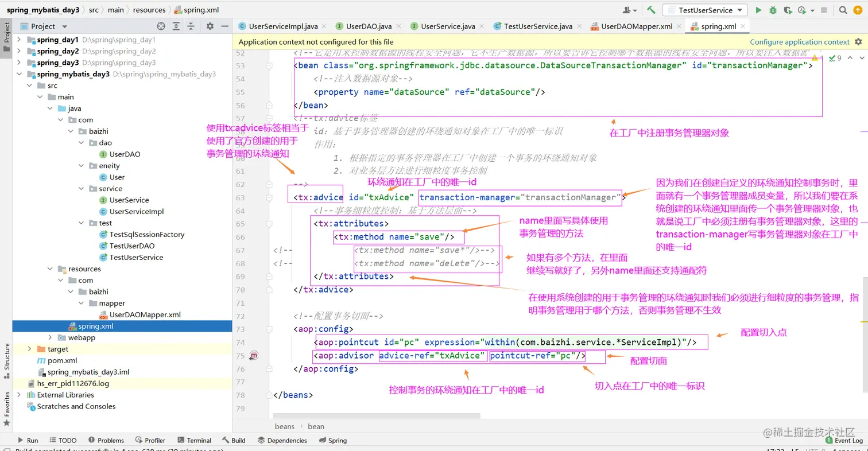This screenshot has height=451, width=868.
Task: Collapse the dao package node
Action: 81,143
